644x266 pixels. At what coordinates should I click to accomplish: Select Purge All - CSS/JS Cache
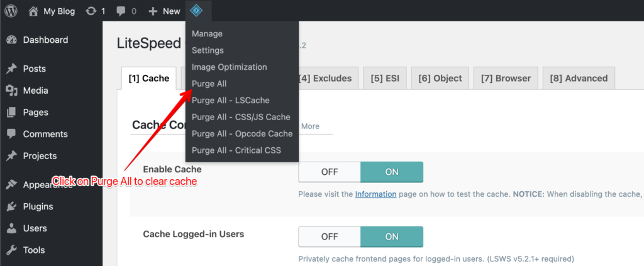pyautogui.click(x=241, y=117)
